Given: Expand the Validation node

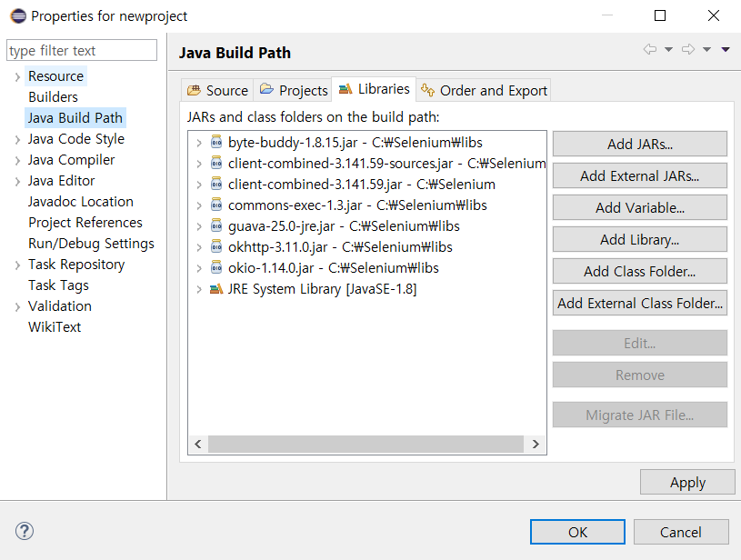Looking at the screenshot, I should coord(17,306).
